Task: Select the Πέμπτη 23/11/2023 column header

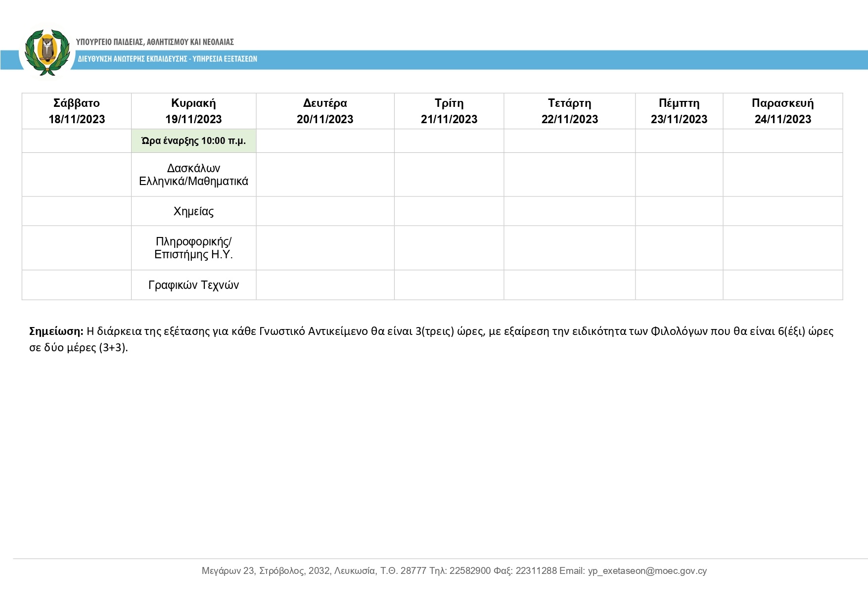Action: 679,111
